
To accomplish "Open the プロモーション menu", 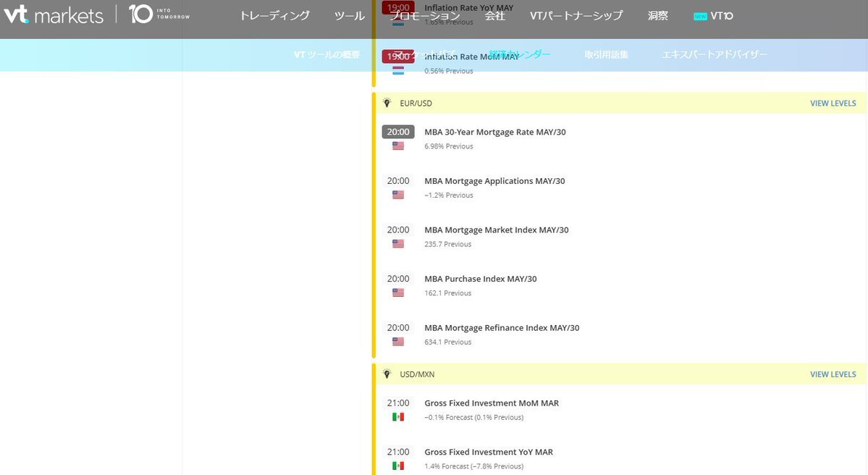I will coord(425,15).
